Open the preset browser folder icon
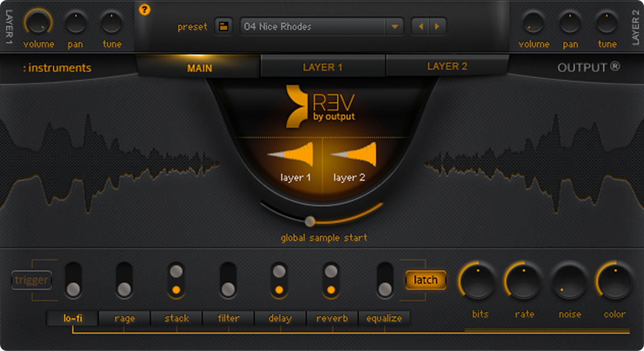Image resolution: width=644 pixels, height=351 pixels. click(223, 26)
